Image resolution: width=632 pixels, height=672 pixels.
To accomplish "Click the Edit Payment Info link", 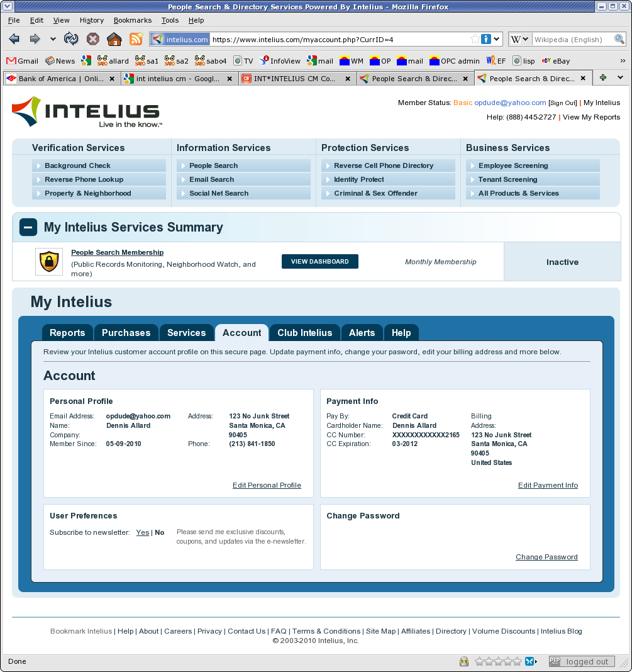I will pyautogui.click(x=548, y=485).
